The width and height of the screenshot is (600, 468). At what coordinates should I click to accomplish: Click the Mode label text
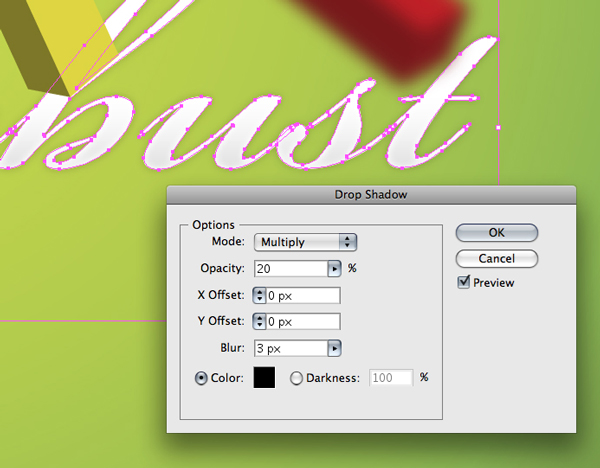228,241
